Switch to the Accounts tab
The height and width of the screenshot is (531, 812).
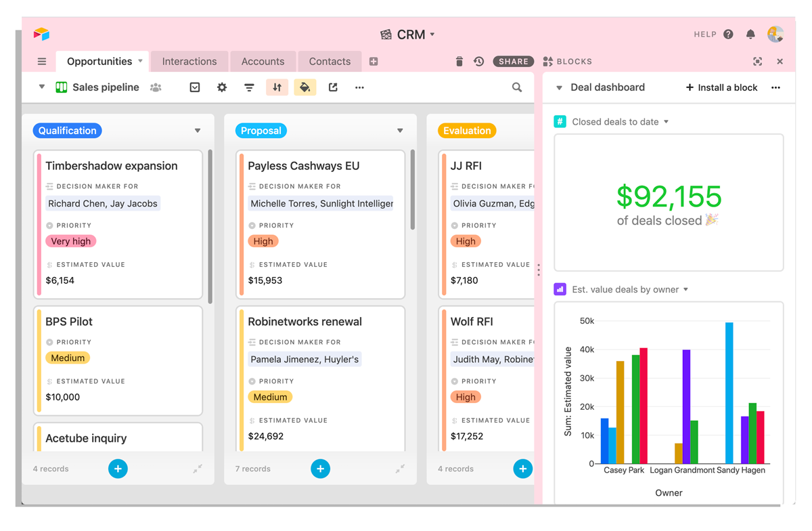pos(263,61)
